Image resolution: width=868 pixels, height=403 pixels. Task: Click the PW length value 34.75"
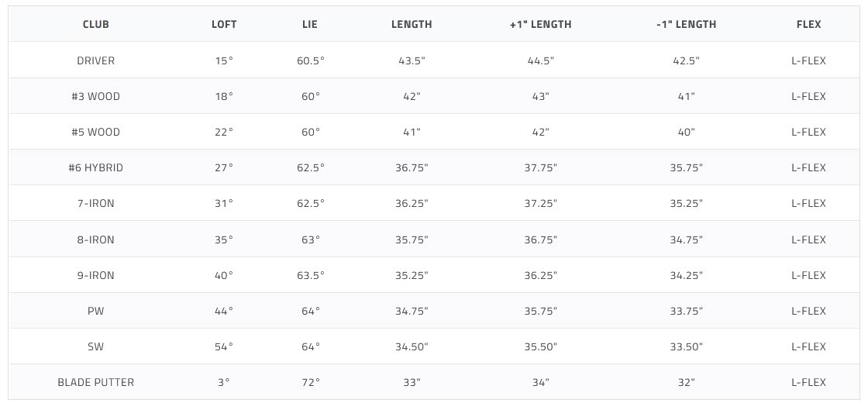[x=412, y=311]
